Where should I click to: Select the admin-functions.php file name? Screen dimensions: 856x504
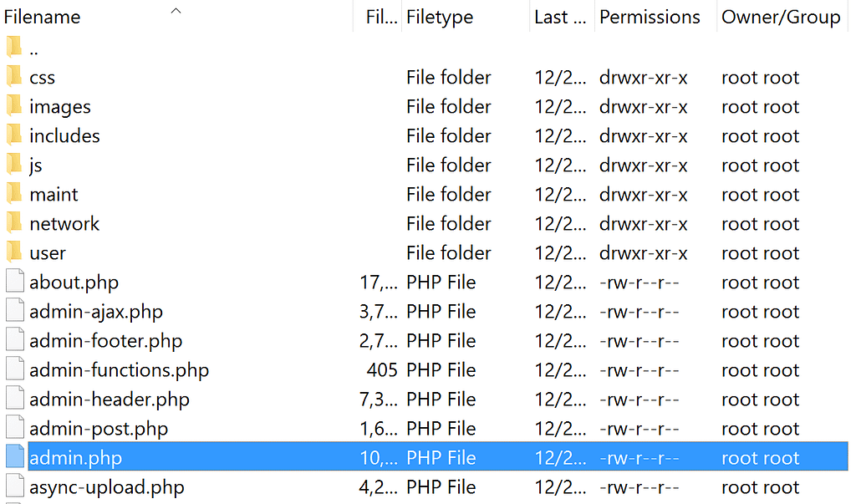pos(119,370)
